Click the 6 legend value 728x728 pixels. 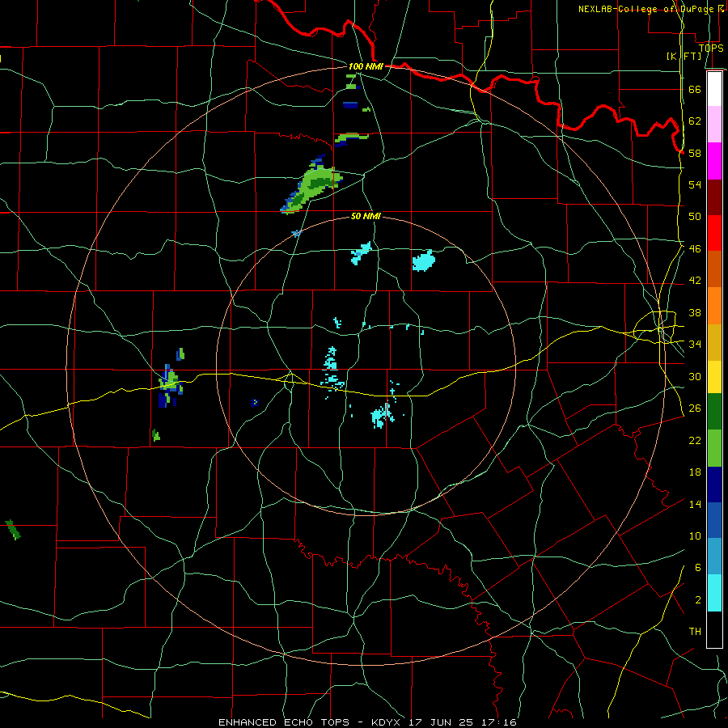click(697, 568)
